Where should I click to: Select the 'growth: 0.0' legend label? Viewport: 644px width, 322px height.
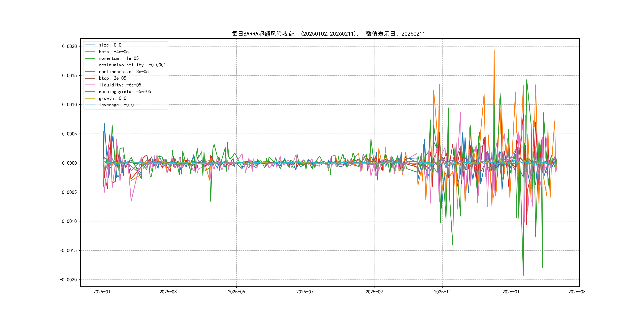click(x=112, y=98)
